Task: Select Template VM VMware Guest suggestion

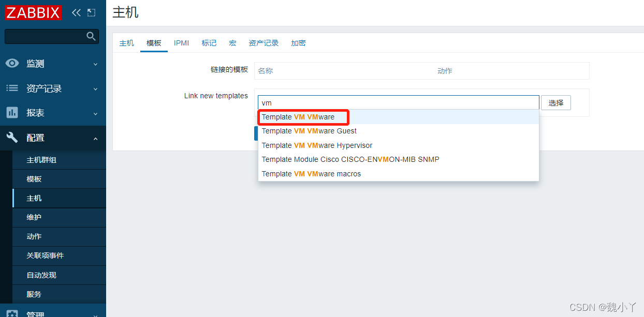Action: [399, 131]
